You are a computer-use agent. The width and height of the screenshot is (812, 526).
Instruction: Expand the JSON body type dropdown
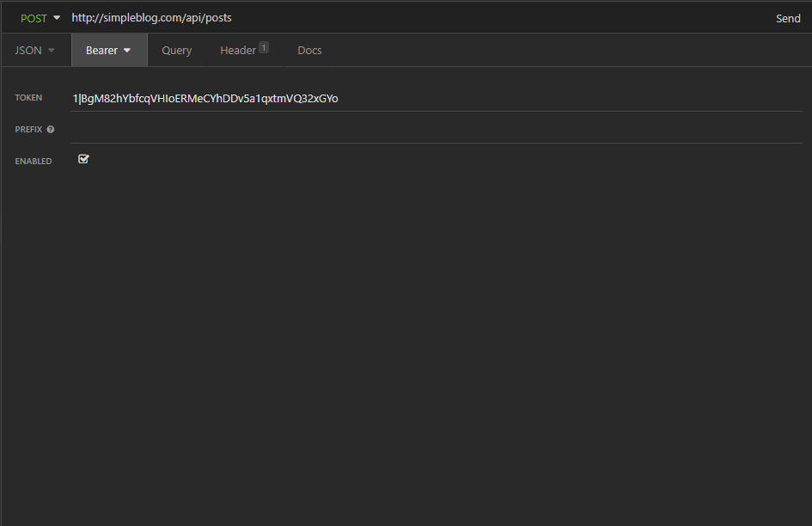pos(52,50)
